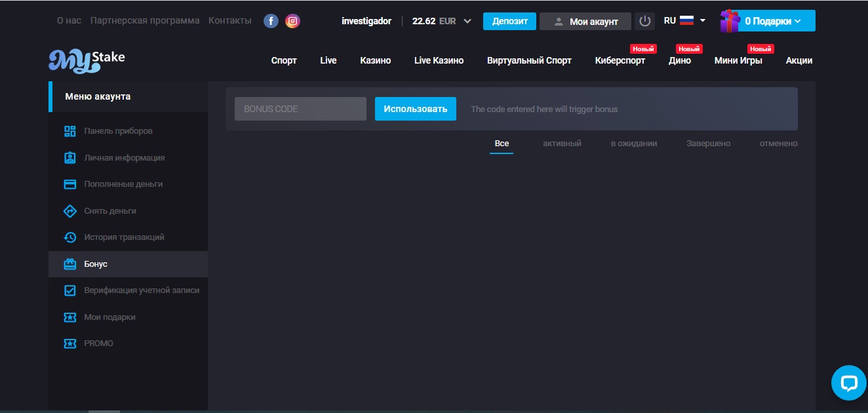Viewport: 868px width, 413px height.
Task: Click the Russian flag icon
Action: click(x=686, y=20)
